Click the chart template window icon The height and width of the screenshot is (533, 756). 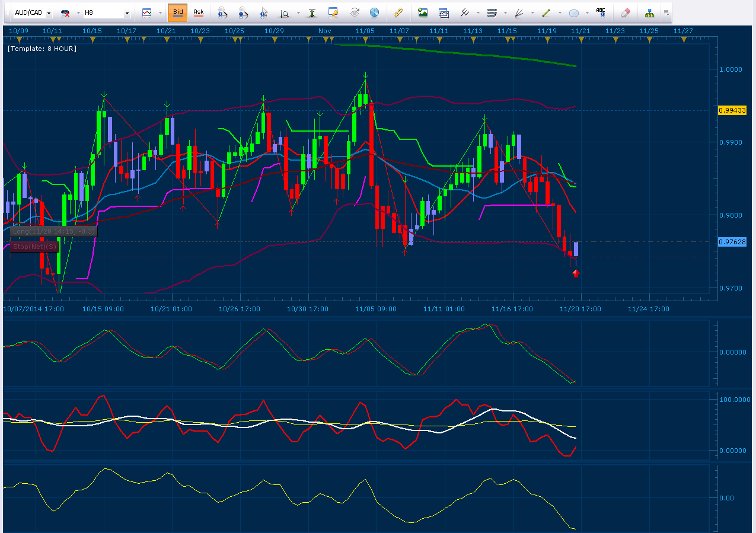444,12
